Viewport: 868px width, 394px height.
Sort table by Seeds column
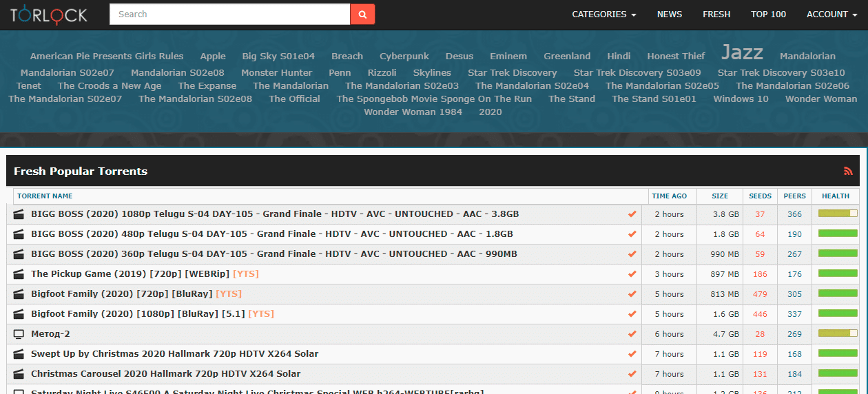(761, 196)
